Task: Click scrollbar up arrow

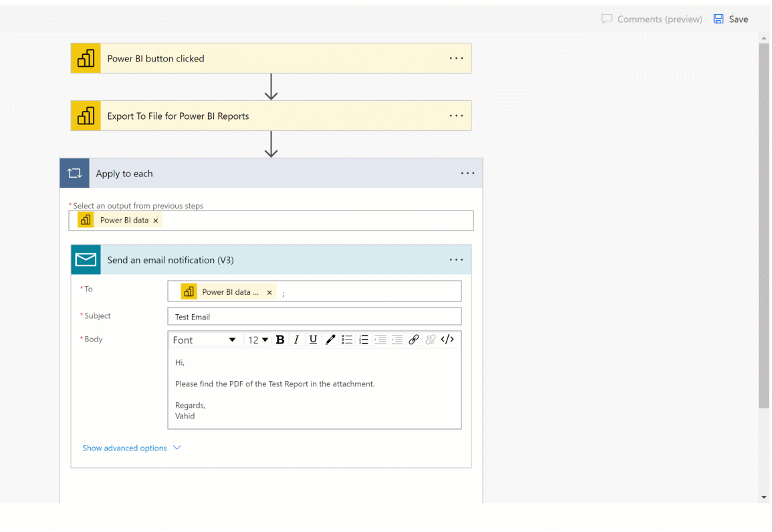Action: tap(764, 38)
